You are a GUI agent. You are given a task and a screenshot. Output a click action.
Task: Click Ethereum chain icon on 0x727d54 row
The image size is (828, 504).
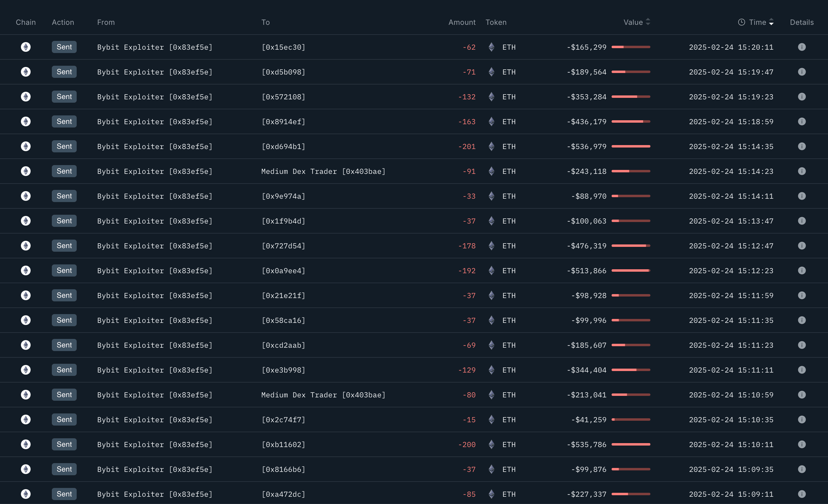click(x=25, y=246)
